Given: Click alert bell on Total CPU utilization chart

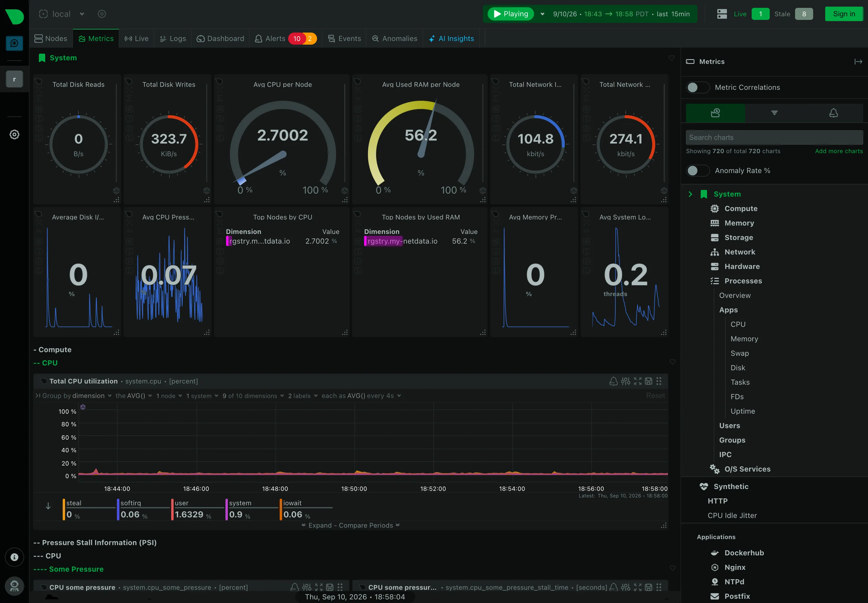Looking at the screenshot, I should tap(613, 381).
